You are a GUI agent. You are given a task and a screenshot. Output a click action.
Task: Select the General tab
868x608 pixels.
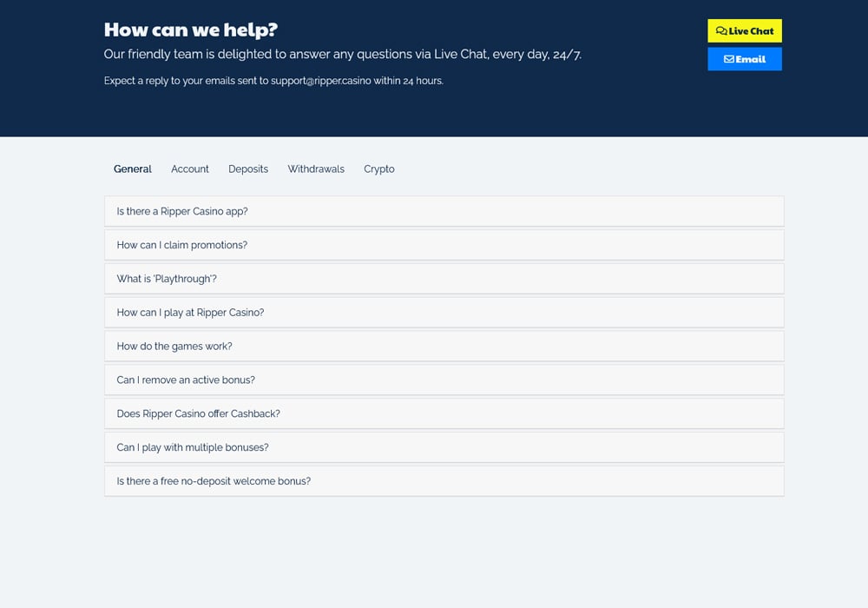132,169
